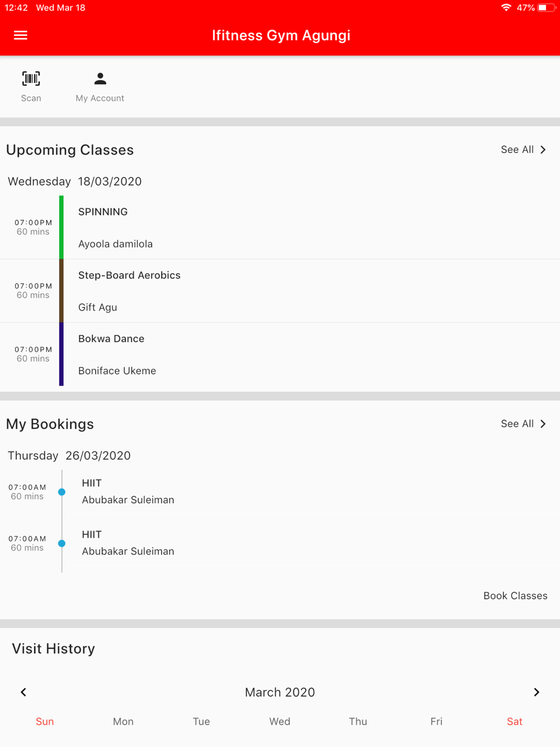Image resolution: width=560 pixels, height=747 pixels.
Task: Go to next month in Visit History
Action: coord(536,692)
